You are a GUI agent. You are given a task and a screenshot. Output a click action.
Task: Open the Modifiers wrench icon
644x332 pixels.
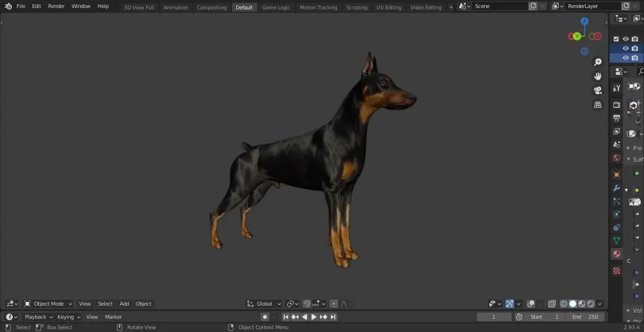click(617, 188)
